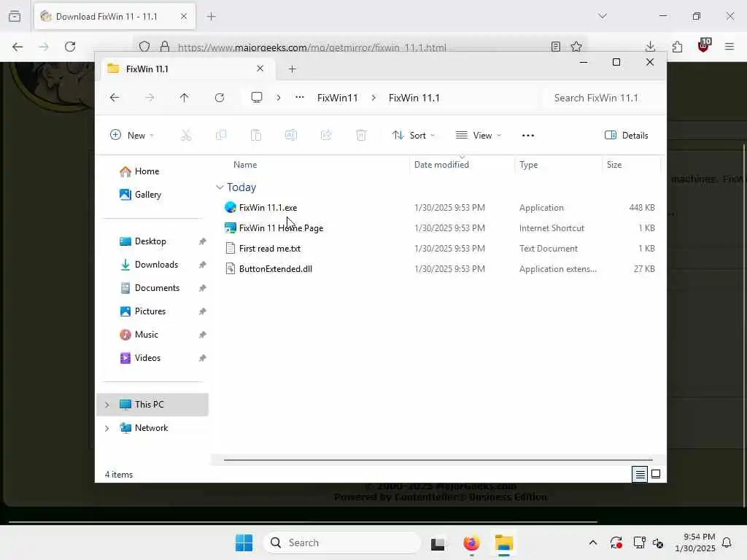
Task: Open the See more ellipsis in Explorer toolbar
Action: click(x=528, y=136)
